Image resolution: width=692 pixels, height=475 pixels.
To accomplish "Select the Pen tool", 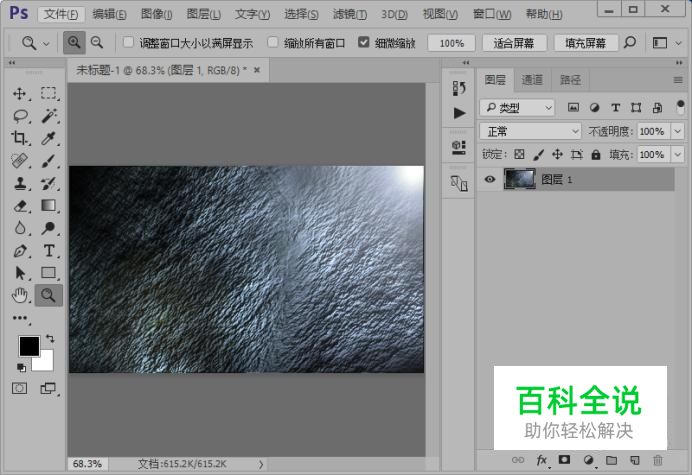I will [19, 251].
